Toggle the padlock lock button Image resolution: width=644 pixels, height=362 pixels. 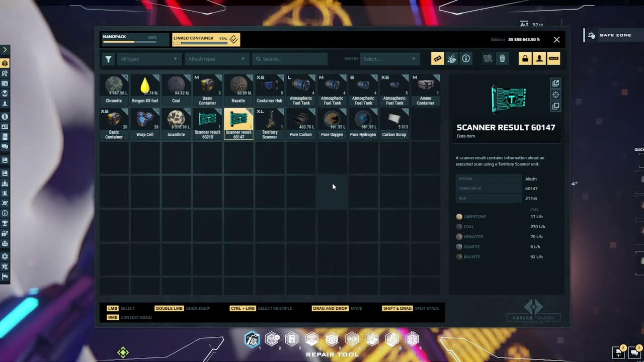pos(525,59)
